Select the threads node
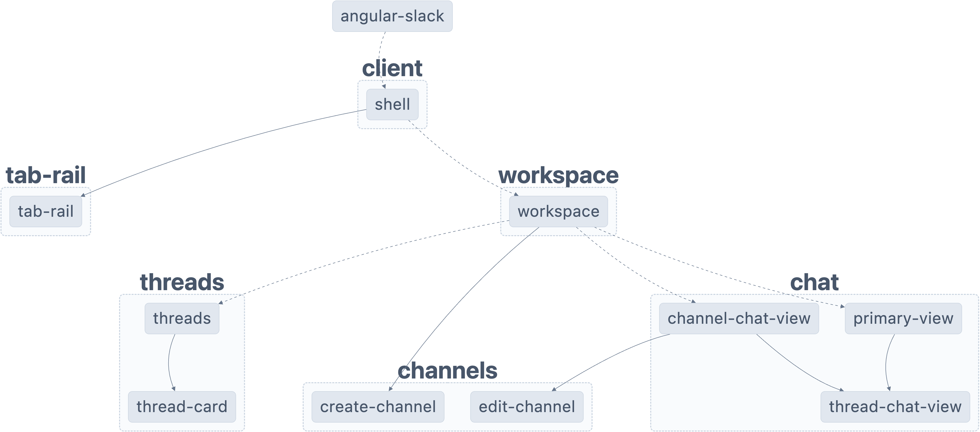980x432 pixels. pyautogui.click(x=182, y=319)
